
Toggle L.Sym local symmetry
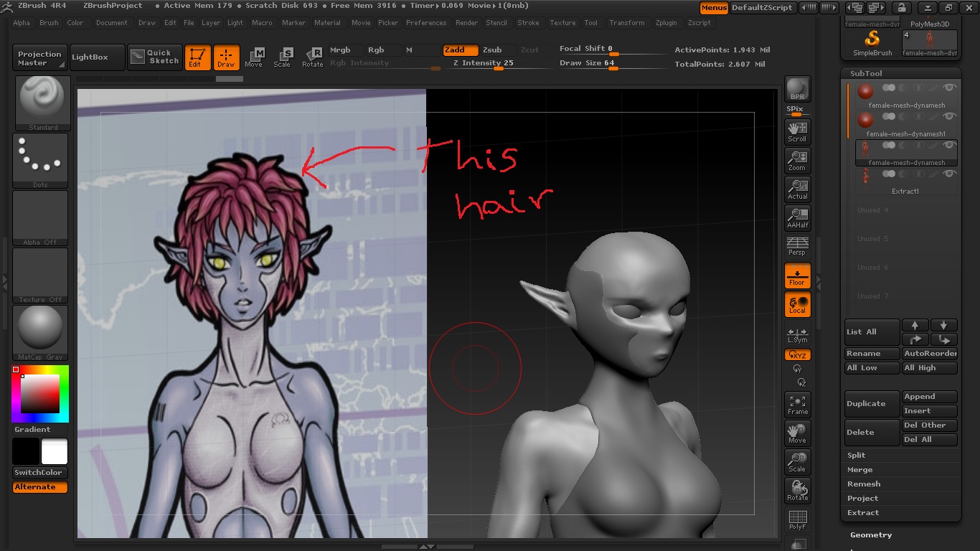797,335
